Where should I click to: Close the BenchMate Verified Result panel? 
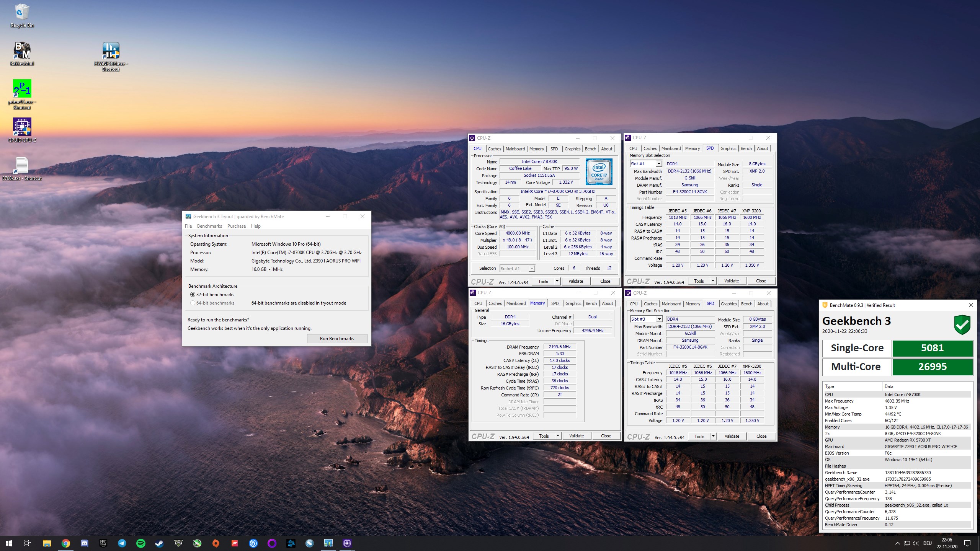click(971, 305)
